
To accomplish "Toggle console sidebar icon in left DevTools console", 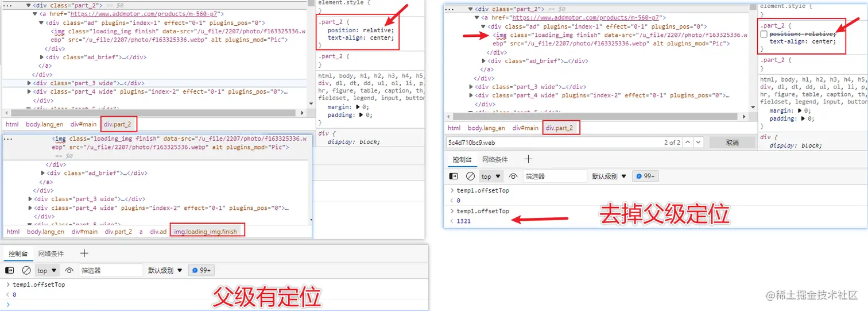I will pyautogui.click(x=10, y=270).
